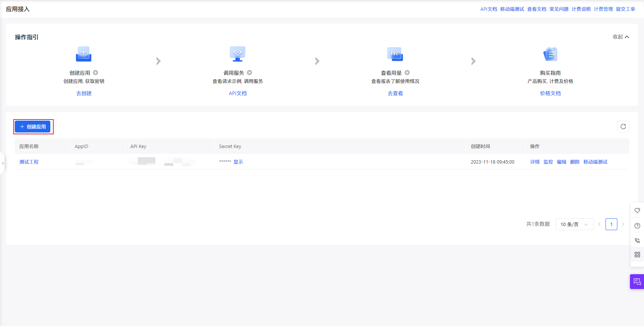Click the 操作指引 section heading
644x326 pixels.
pyautogui.click(x=27, y=37)
